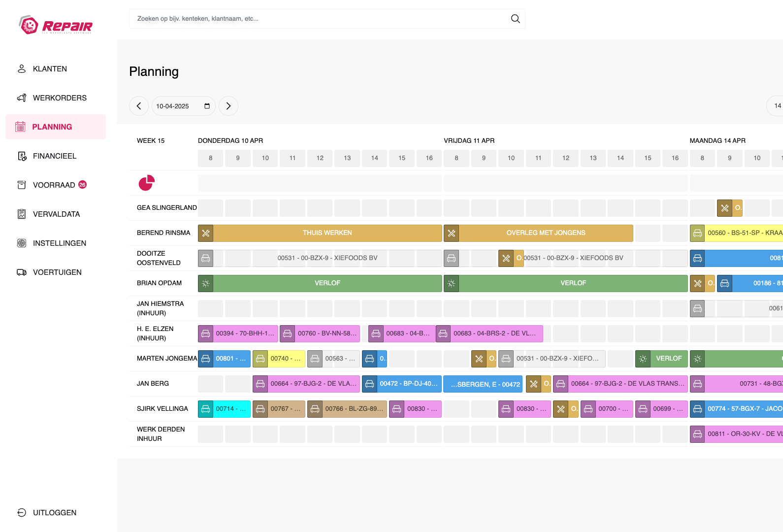The width and height of the screenshot is (783, 532).
Task: Click the 12 o'clock header under Donderdag
Action: pyautogui.click(x=320, y=158)
